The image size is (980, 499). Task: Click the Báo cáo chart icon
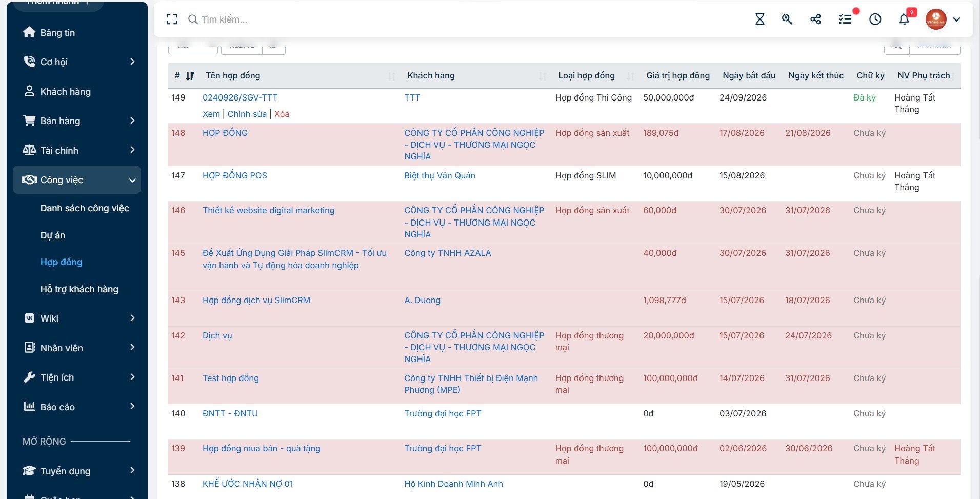pyautogui.click(x=29, y=407)
